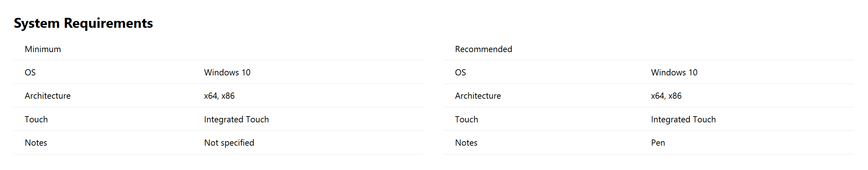This screenshot has height=170, width=868.
Task: Click OS label in Recommended table
Action: (460, 72)
